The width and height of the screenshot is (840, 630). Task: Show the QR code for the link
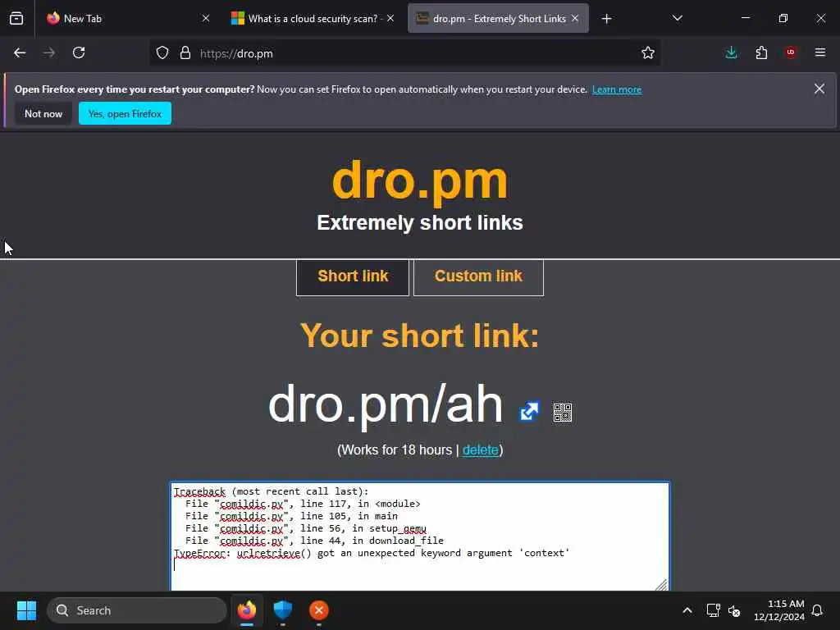[563, 413]
